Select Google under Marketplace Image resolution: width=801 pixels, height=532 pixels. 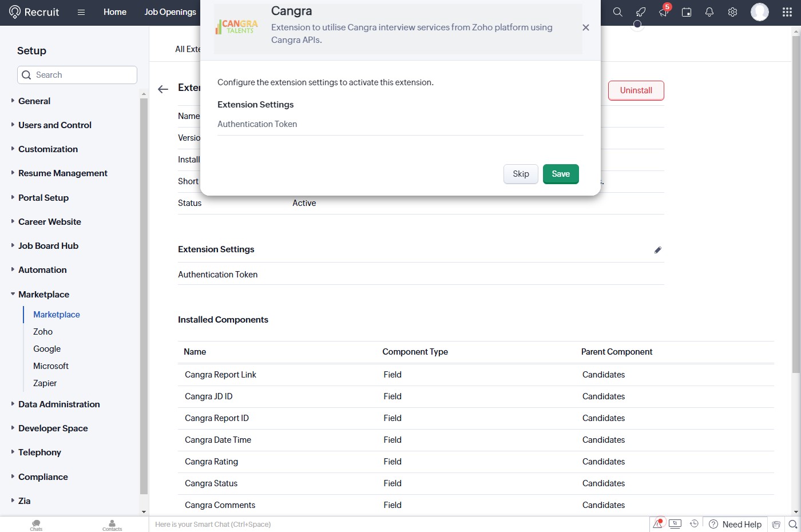(47, 349)
